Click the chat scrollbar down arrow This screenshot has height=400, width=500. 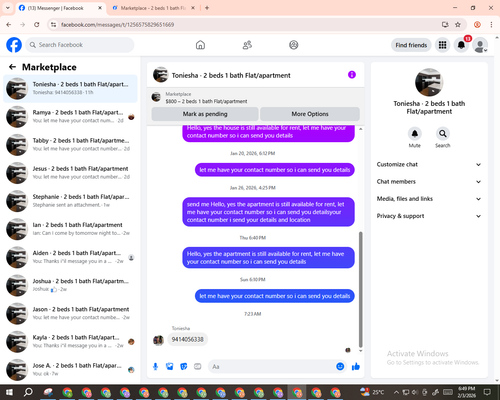(x=360, y=351)
